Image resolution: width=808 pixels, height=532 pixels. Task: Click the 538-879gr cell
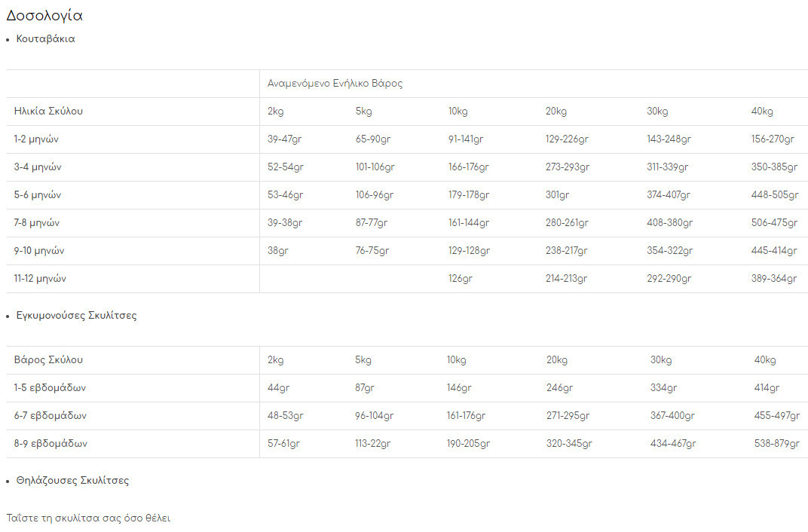[776, 444]
